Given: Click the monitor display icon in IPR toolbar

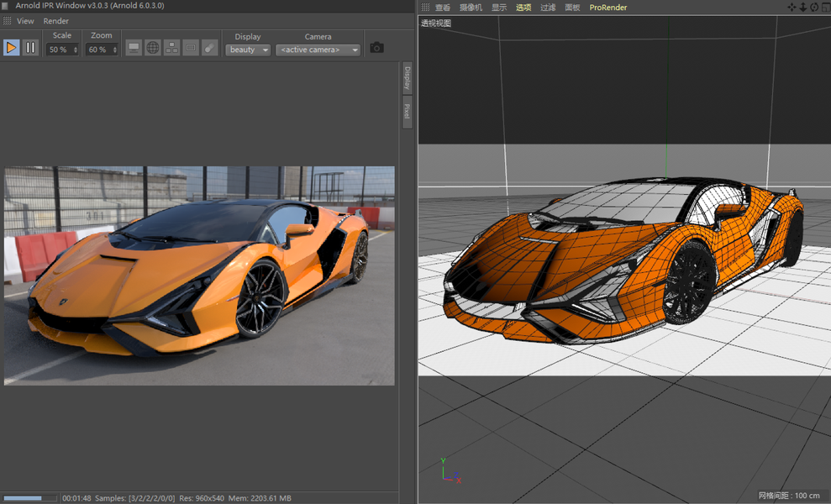Looking at the screenshot, I should point(134,48).
